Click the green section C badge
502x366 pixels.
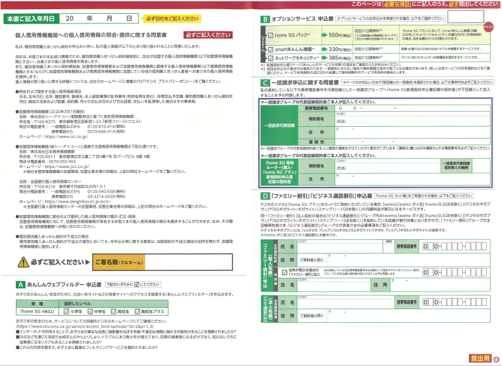265,83
